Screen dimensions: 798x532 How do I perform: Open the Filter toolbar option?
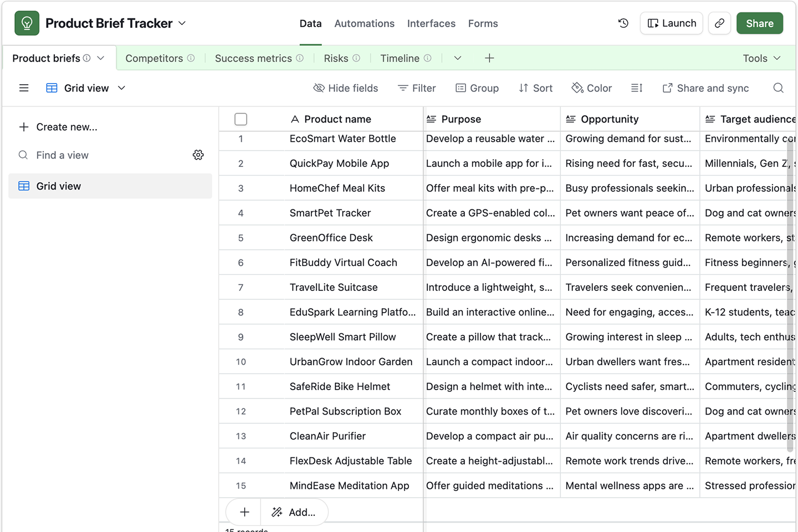417,88
